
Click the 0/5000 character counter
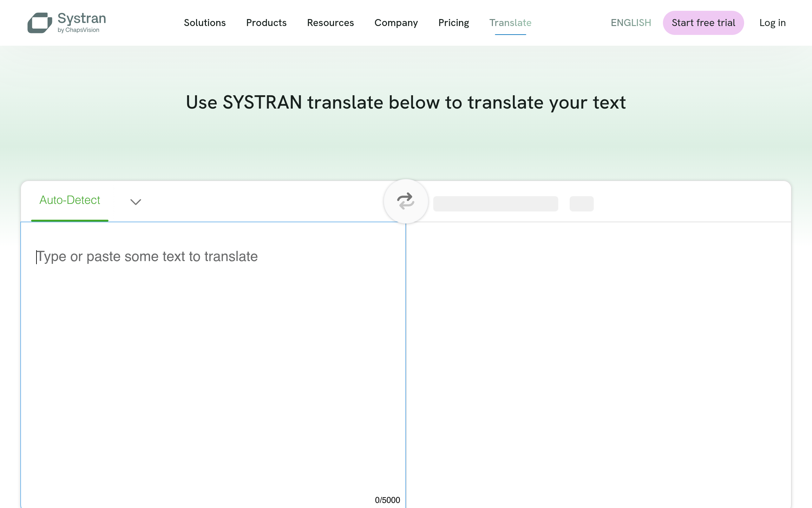(x=387, y=500)
